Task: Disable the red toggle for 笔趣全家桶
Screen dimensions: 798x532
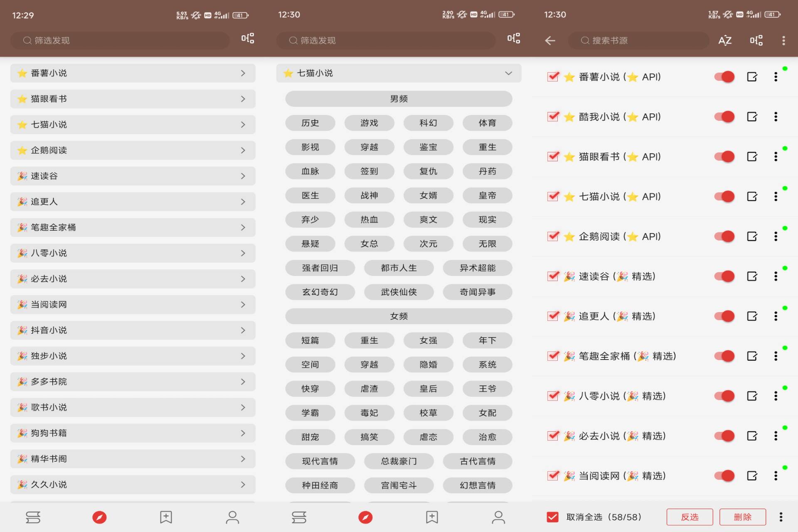Action: (x=724, y=356)
